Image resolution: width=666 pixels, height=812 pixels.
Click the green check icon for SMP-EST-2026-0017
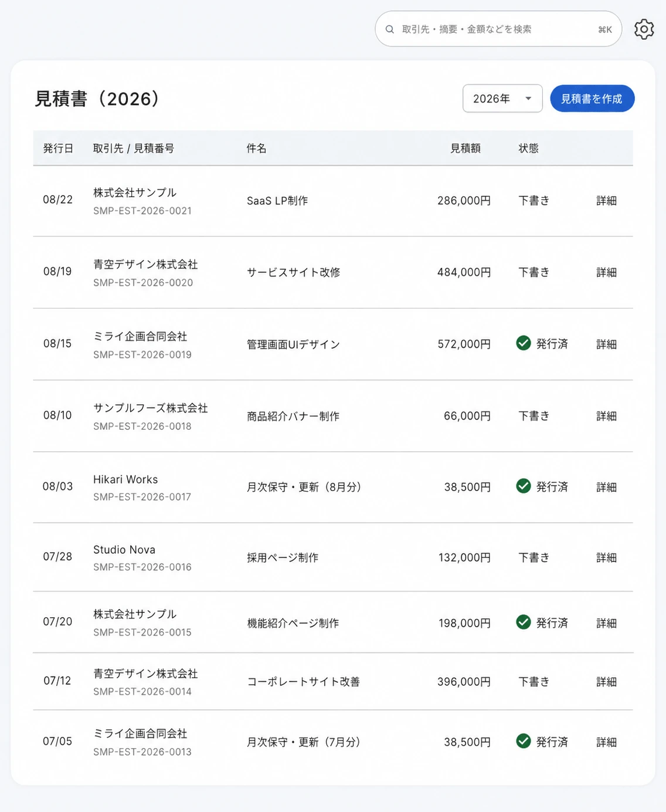tap(524, 486)
